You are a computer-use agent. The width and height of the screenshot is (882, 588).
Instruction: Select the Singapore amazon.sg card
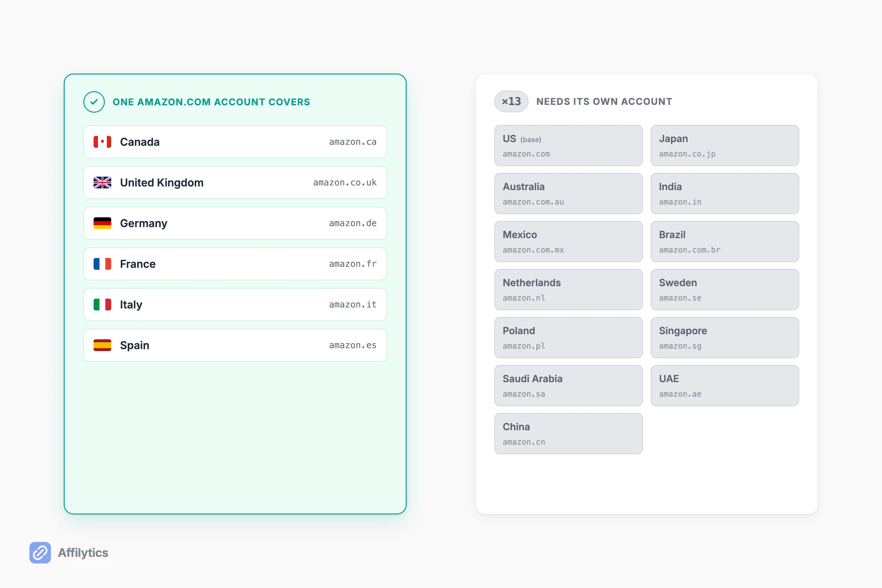[x=725, y=338]
